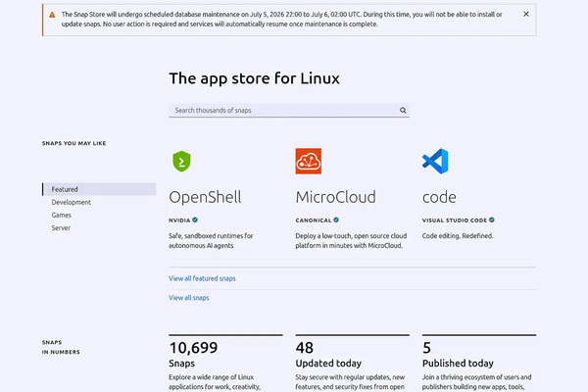Dismiss the maintenance notification banner

click(x=526, y=14)
